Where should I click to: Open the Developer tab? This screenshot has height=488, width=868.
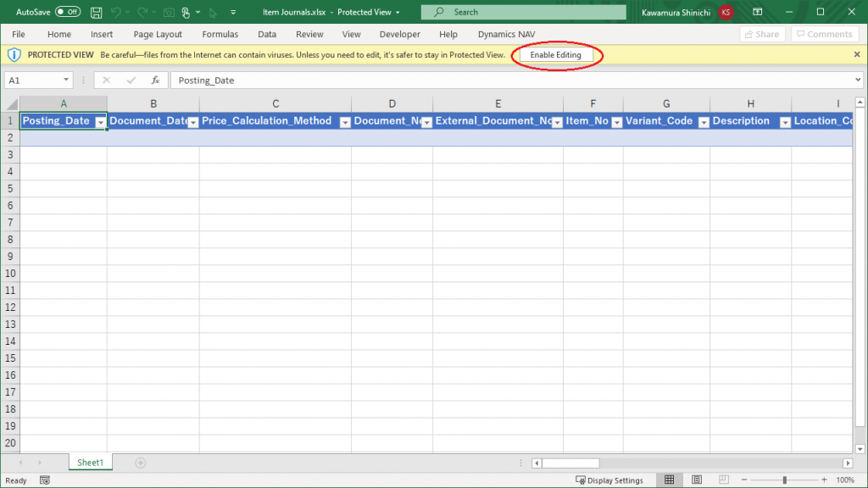coord(400,34)
